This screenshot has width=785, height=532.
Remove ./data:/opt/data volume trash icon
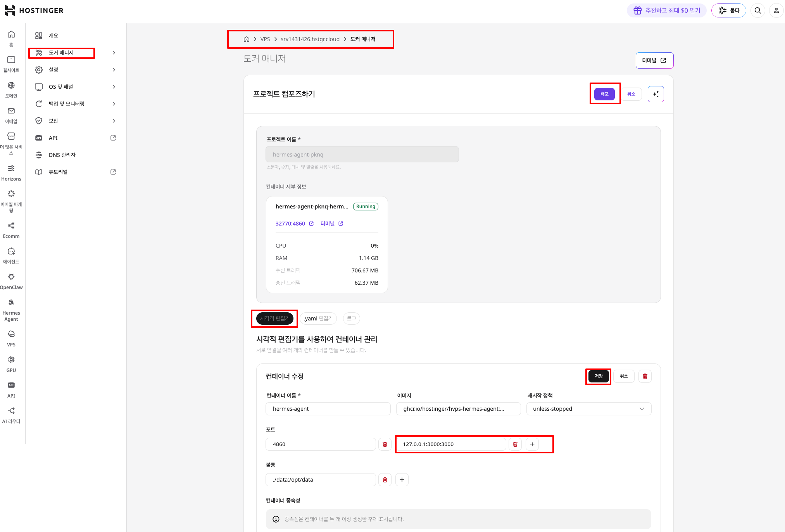click(x=385, y=480)
